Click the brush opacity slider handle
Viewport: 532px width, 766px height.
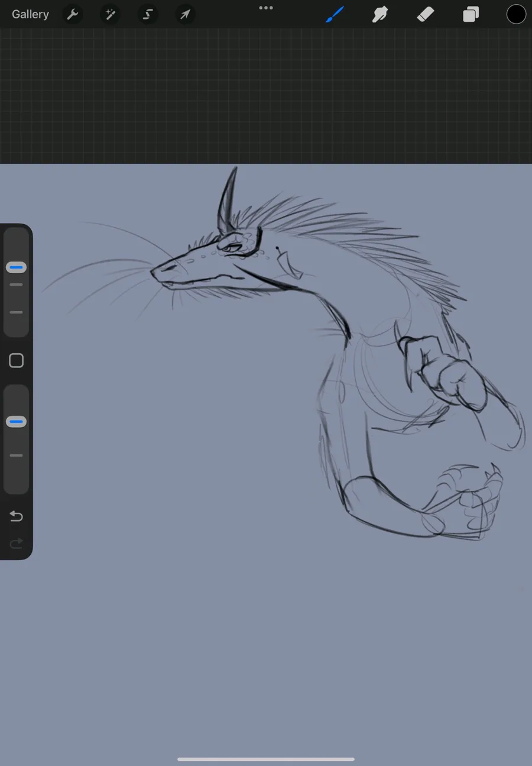click(16, 422)
